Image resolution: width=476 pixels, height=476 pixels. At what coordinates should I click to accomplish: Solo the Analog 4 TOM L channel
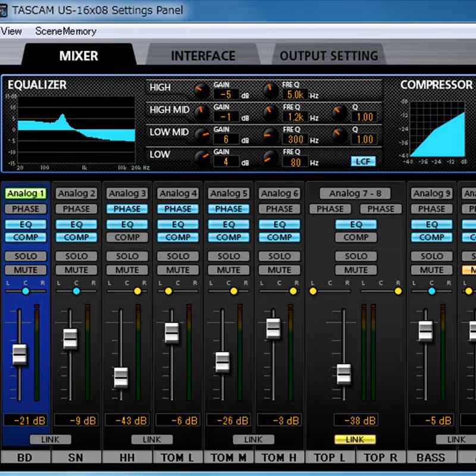click(x=178, y=256)
